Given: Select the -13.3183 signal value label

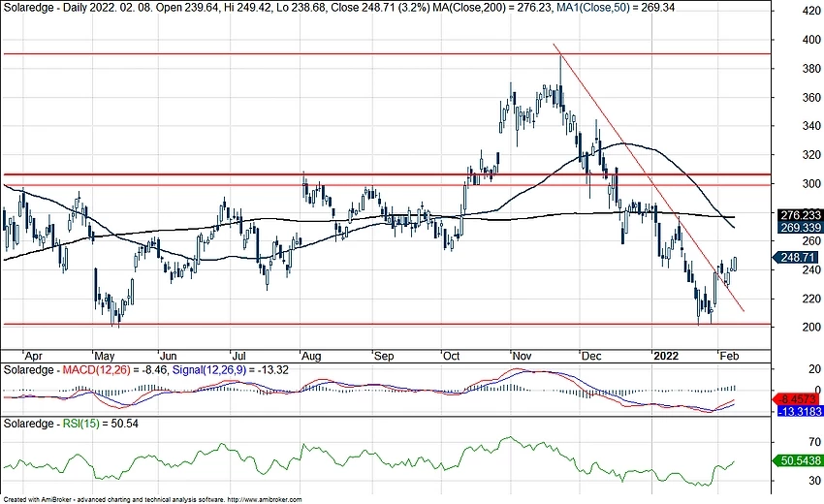Looking at the screenshot, I should click(800, 412).
